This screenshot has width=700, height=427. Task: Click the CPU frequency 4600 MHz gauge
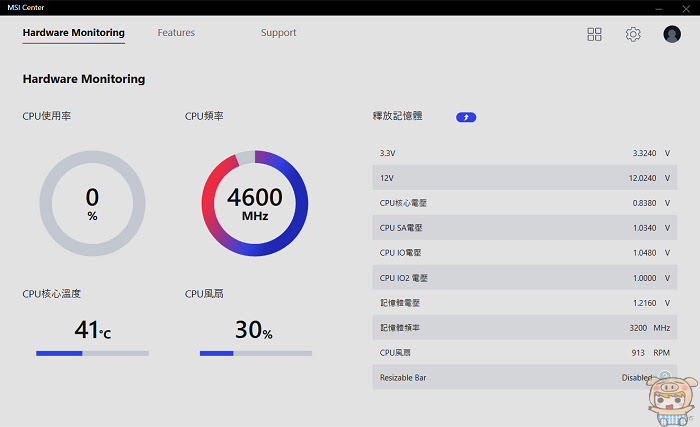pyautogui.click(x=255, y=203)
